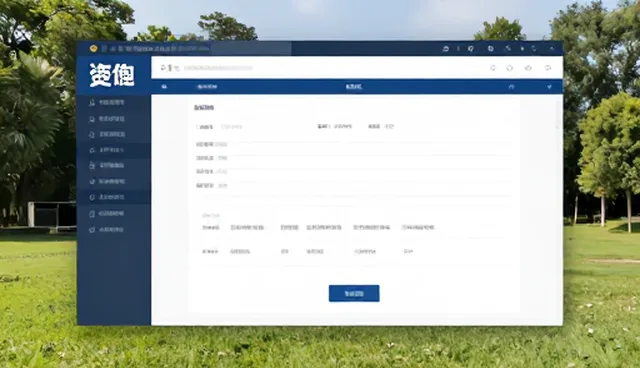Viewport: 640px width, 368px height.
Task: Click the refresh icon in the white header
Action: (x=493, y=68)
